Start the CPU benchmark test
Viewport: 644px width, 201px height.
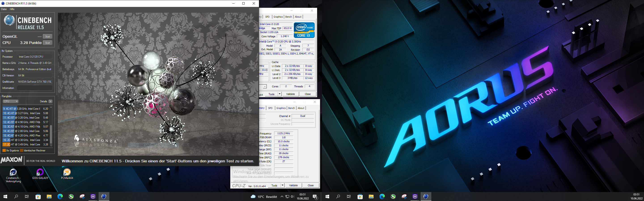point(47,43)
